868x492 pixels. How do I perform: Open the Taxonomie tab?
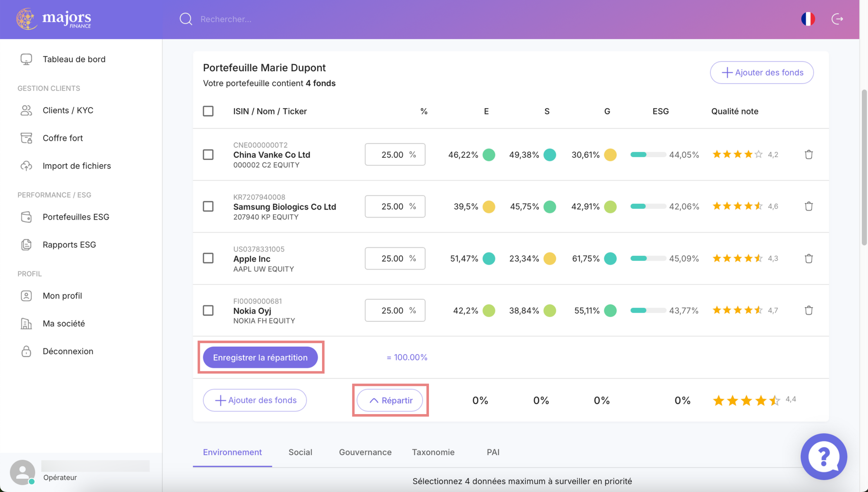click(433, 452)
